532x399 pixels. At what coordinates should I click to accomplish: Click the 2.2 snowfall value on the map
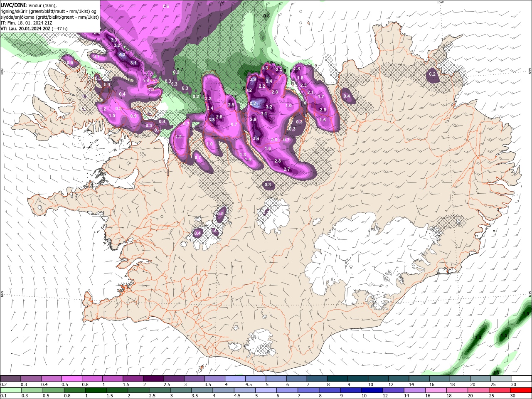click(262, 86)
